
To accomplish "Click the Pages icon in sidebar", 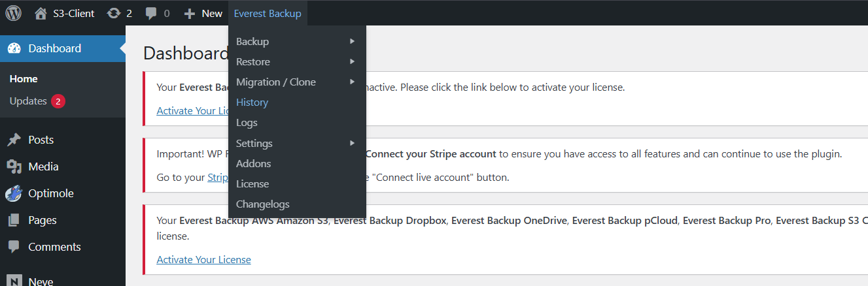I will pyautogui.click(x=14, y=220).
